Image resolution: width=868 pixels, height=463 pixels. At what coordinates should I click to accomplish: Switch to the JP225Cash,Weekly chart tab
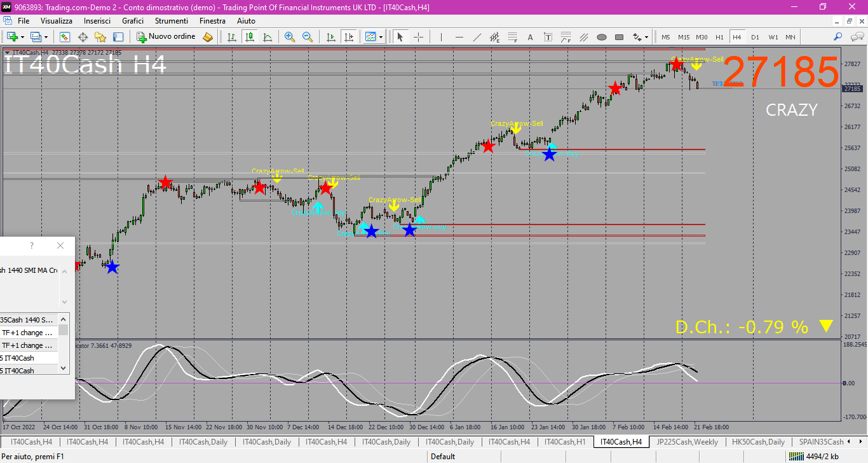coord(688,441)
